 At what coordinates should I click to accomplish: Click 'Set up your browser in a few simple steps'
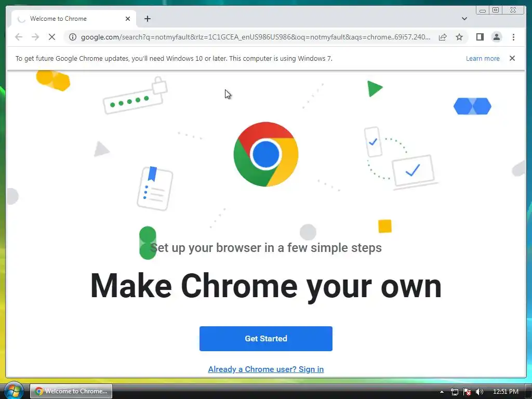click(x=265, y=248)
